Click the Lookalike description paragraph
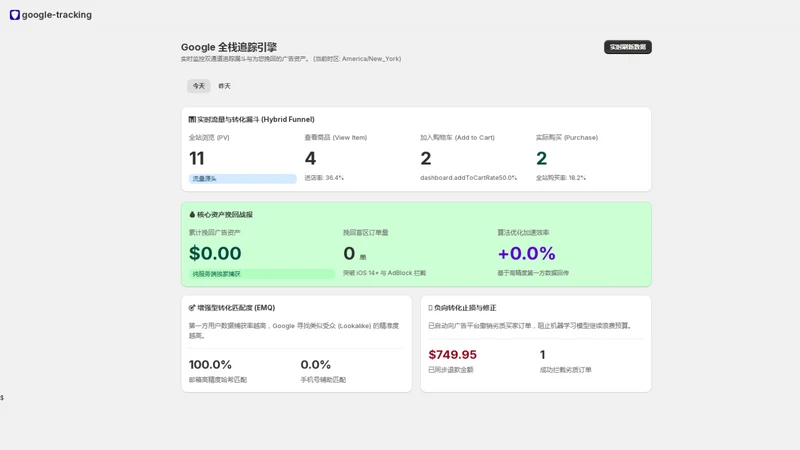 pyautogui.click(x=294, y=331)
